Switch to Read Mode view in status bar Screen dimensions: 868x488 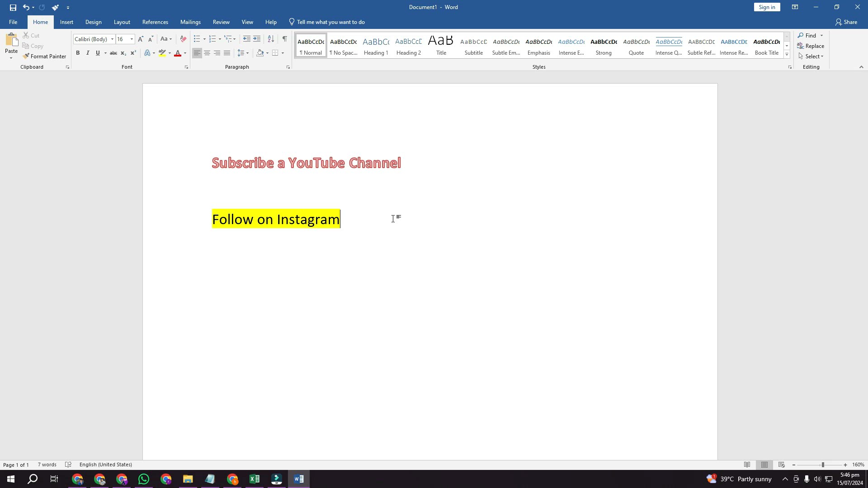747,465
